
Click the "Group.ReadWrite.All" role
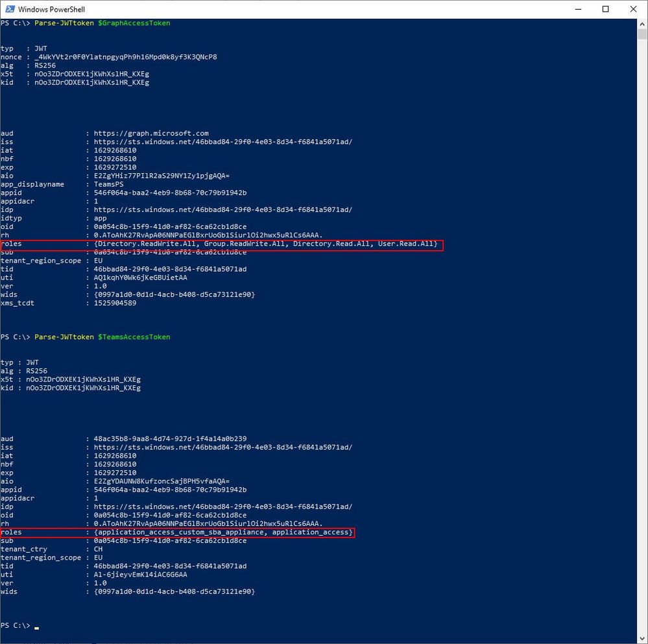point(245,244)
